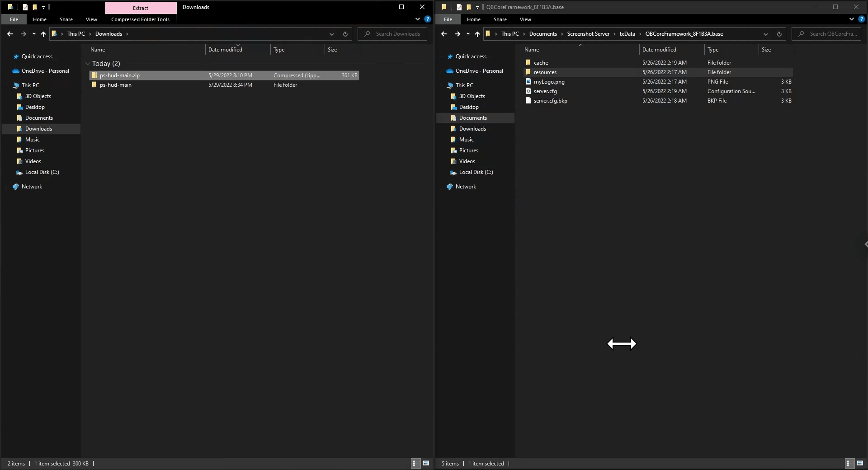Open address history dropdown in right window

[x=765, y=34]
